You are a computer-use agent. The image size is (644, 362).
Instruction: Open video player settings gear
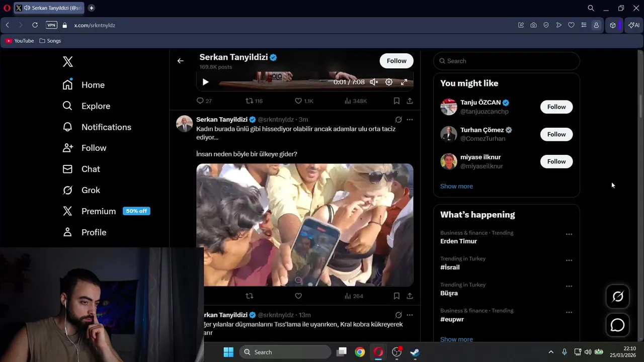[x=389, y=82]
